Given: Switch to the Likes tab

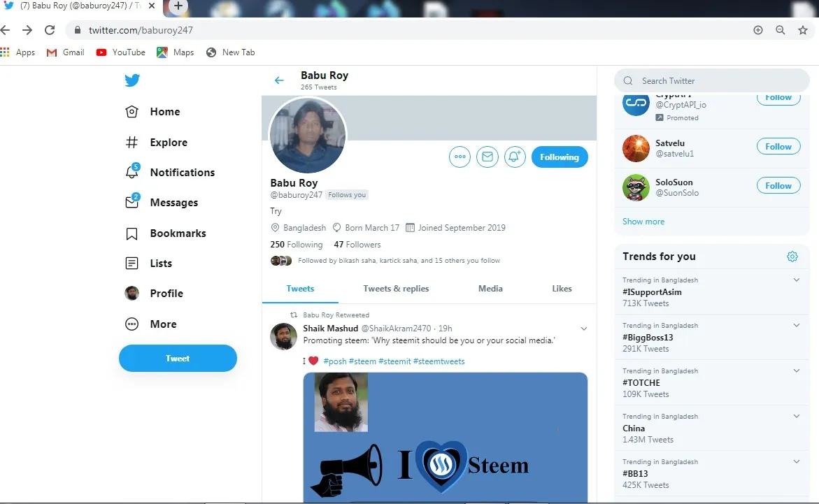Looking at the screenshot, I should coord(562,289).
